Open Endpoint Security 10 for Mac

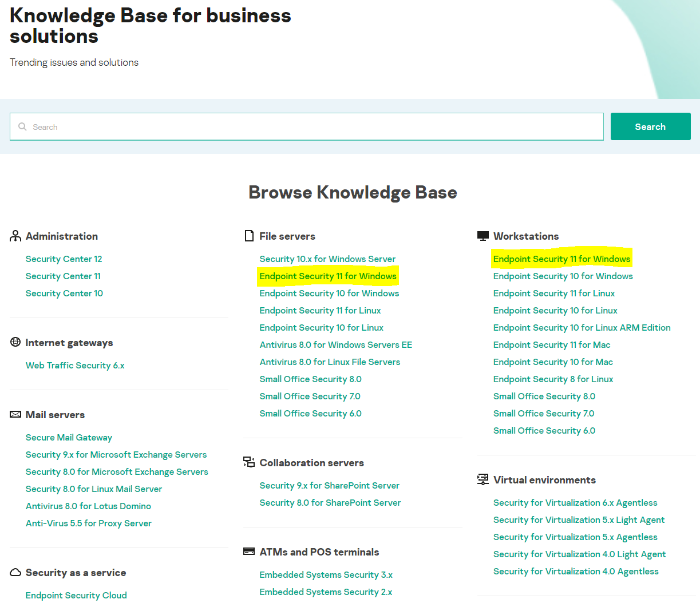[x=553, y=362]
